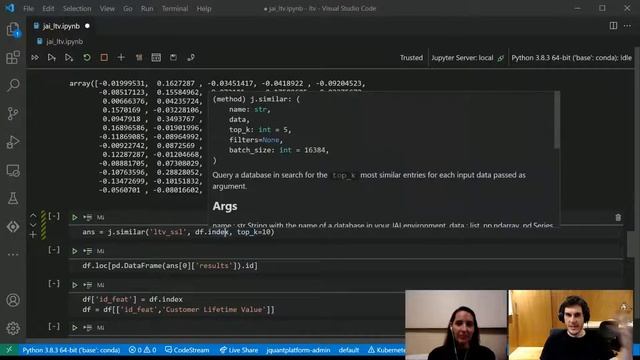Image resolution: width=640 pixels, height=360 pixels.
Task: Interrupt the Jupyter kernel
Action: 104,58
